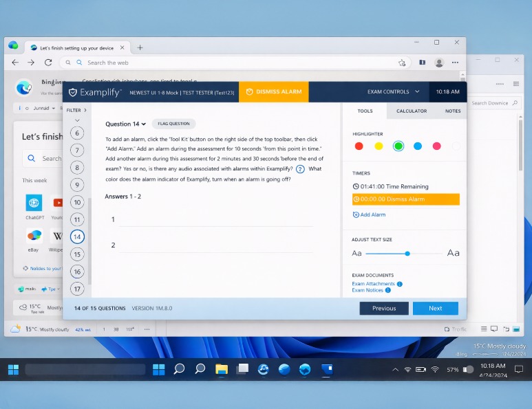Select the large Aa text size
532x409 pixels.
tap(454, 253)
